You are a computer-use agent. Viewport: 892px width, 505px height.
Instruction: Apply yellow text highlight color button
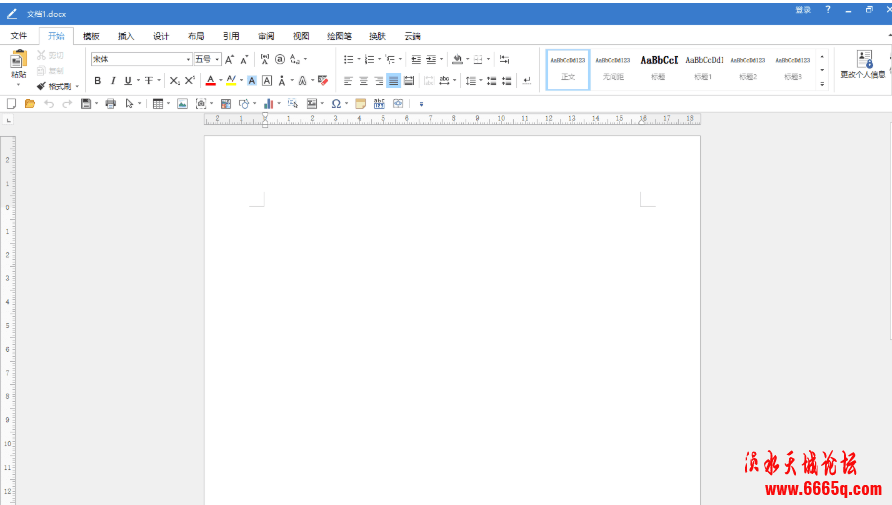click(x=231, y=81)
